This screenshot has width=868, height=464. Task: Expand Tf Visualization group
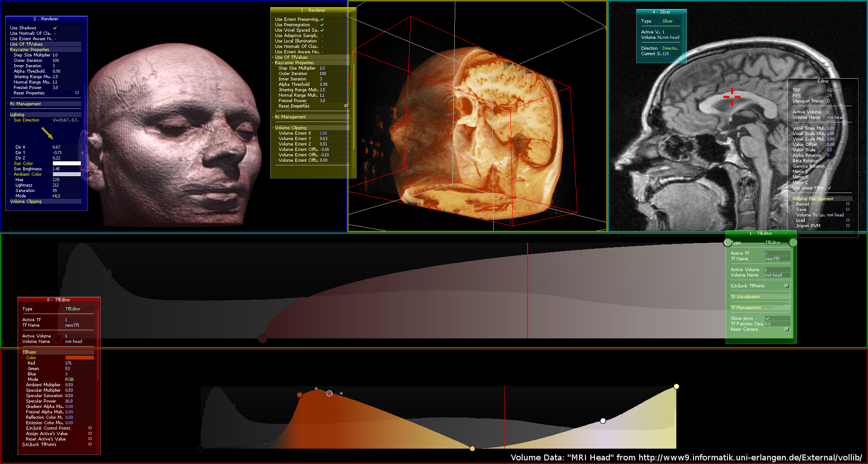coord(745,297)
